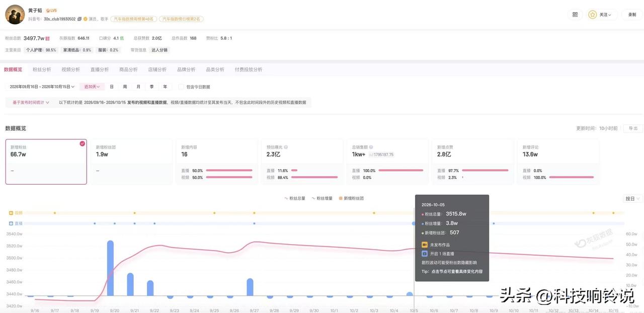644x313 pixels.
Task: Click the pink chart icon beside 3497.7w
Action: [48, 38]
